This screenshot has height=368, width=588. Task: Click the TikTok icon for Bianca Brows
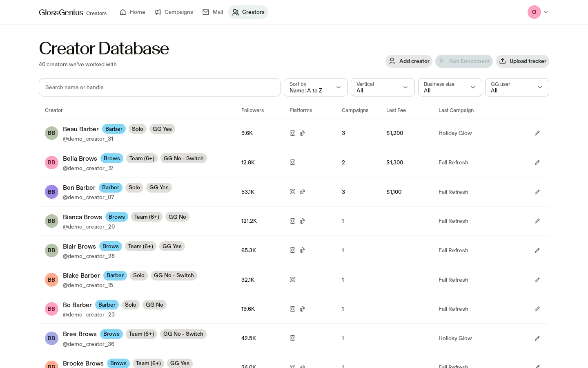click(302, 221)
